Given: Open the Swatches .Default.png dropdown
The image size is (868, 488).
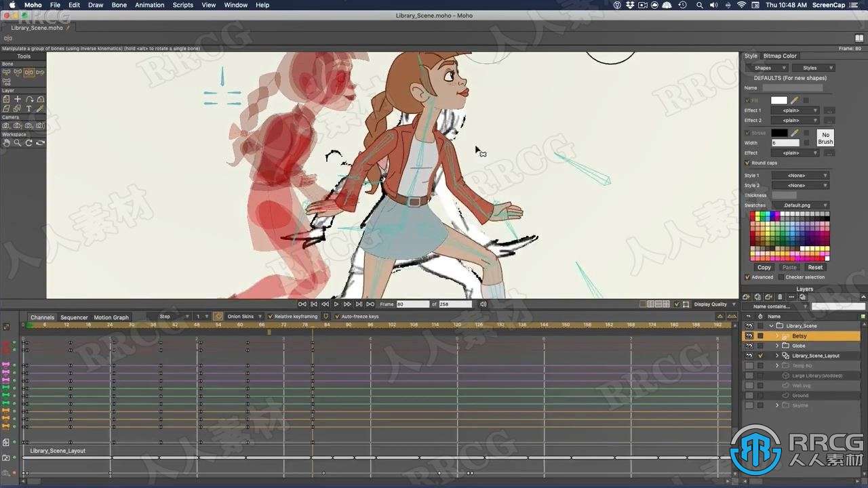Looking at the screenshot, I should (x=800, y=205).
